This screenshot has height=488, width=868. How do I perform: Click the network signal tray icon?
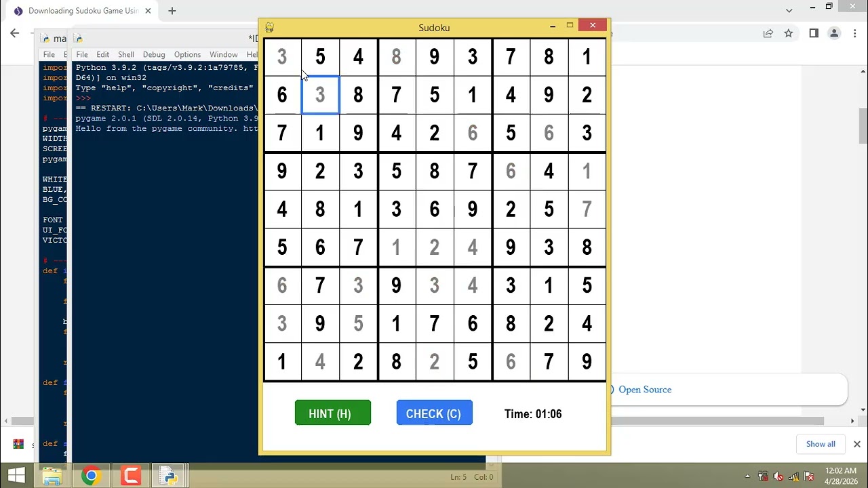(793, 476)
